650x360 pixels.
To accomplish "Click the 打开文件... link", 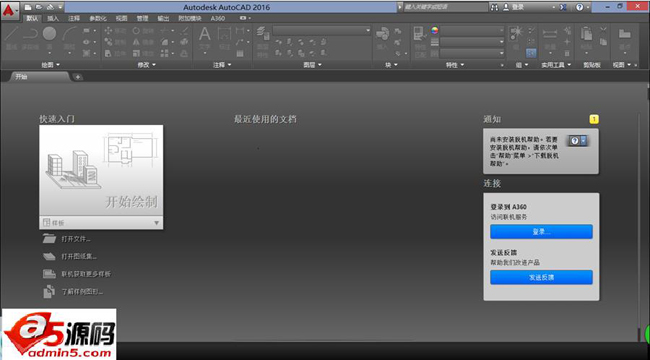I will click(x=76, y=239).
